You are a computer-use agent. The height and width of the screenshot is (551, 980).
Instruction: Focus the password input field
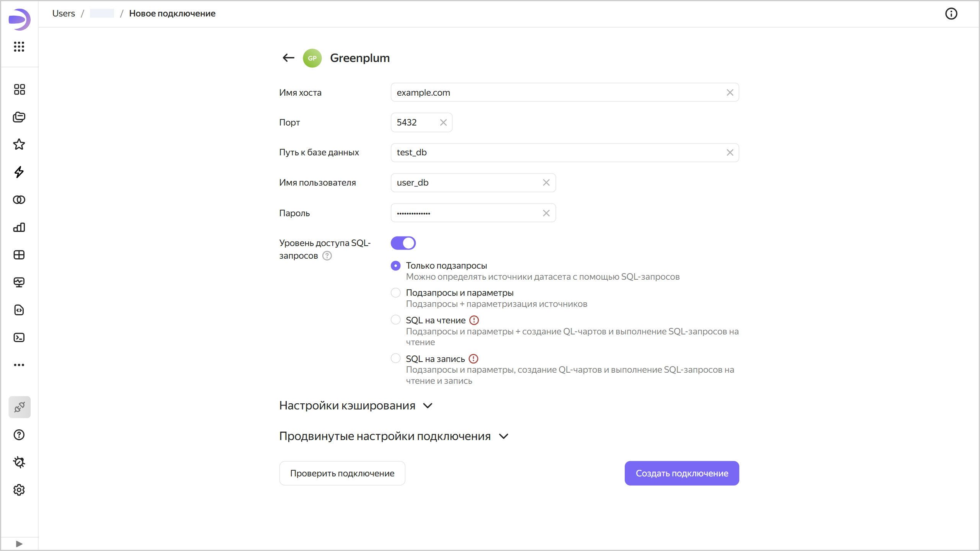coord(473,213)
